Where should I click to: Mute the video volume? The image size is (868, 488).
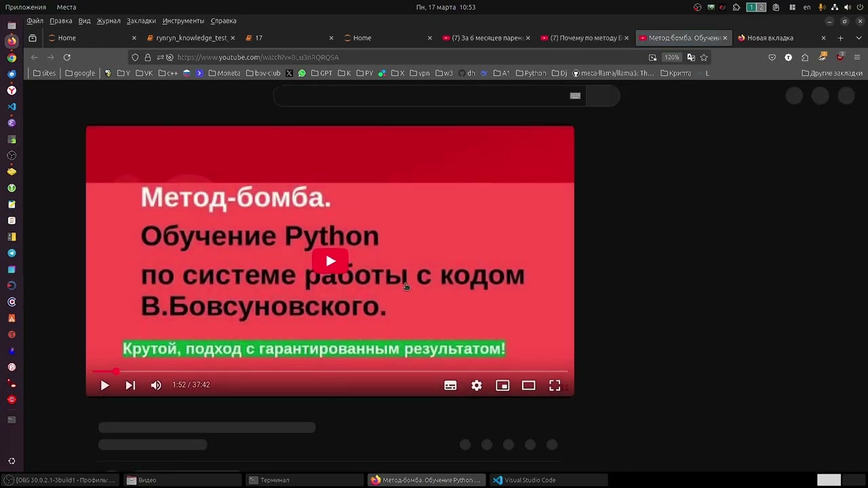click(x=156, y=385)
